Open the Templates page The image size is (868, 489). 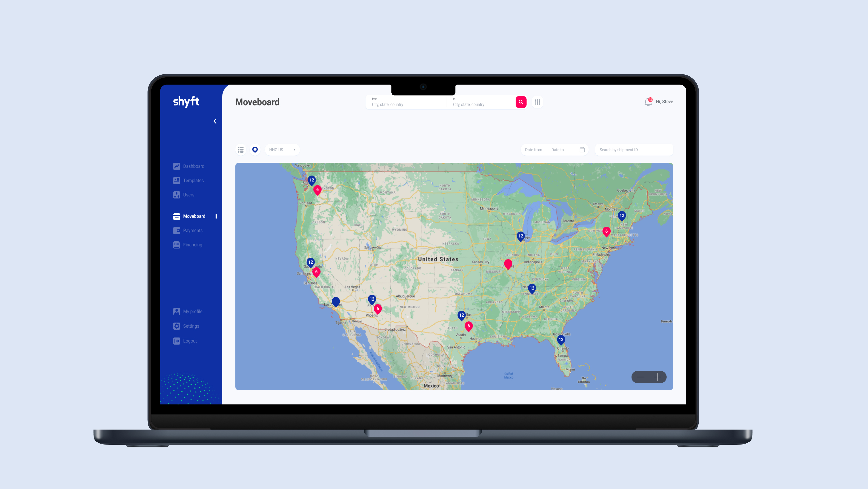(193, 180)
